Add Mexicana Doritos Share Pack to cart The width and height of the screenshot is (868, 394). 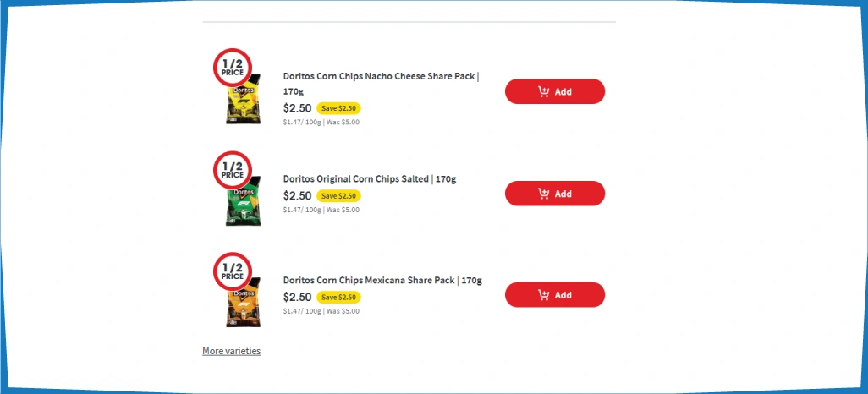pos(554,295)
